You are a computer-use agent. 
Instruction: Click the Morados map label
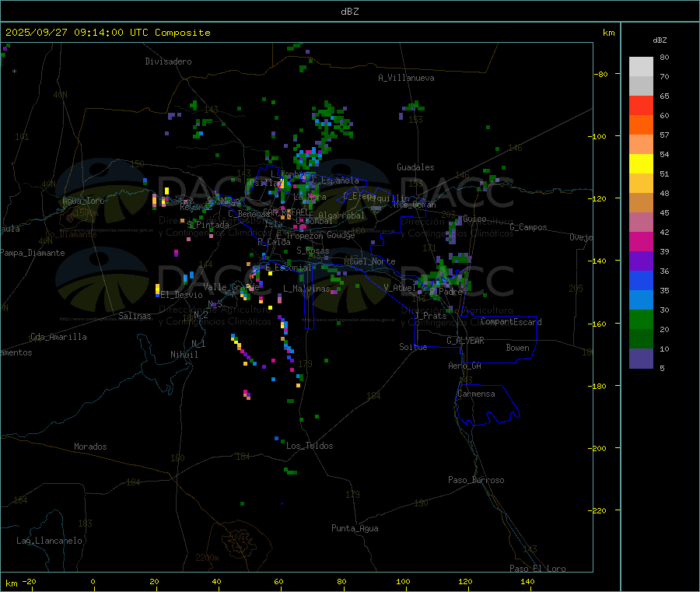tap(90, 447)
